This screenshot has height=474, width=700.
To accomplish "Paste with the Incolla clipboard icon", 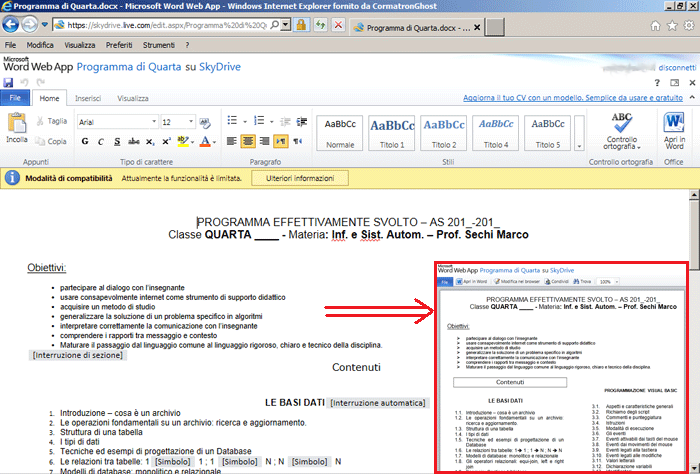I will (17, 128).
